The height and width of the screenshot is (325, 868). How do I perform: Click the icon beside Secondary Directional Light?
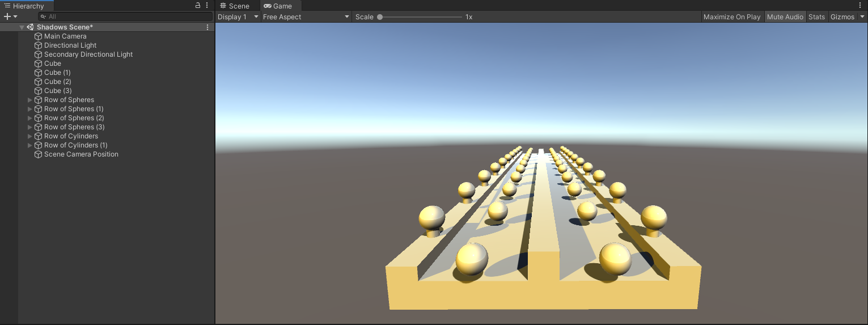coord(39,54)
